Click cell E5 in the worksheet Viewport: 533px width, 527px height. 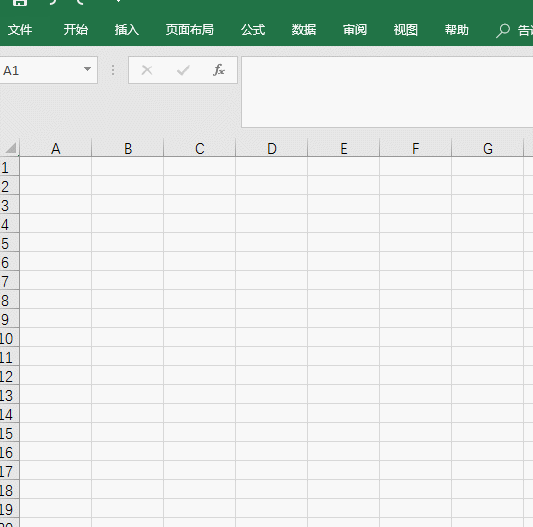click(x=344, y=243)
